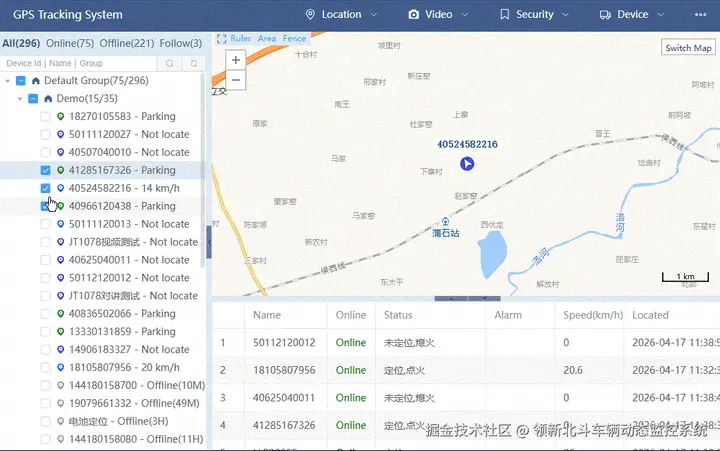Click the pin icon of 41285167326
Image resolution: width=720 pixels, height=451 pixels.
[60, 170]
